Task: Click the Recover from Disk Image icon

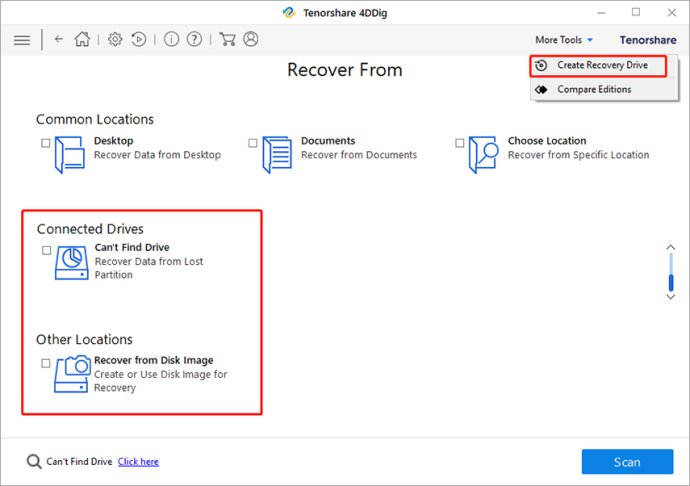Action: [x=73, y=374]
